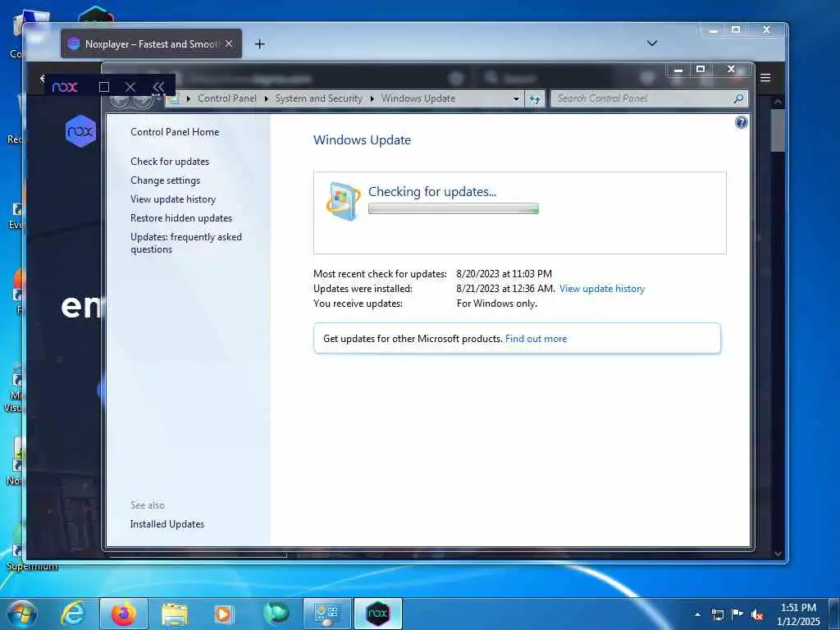The image size is (840, 630).
Task: Click the browser page vertical scrollbar
Action: pyautogui.click(x=778, y=130)
